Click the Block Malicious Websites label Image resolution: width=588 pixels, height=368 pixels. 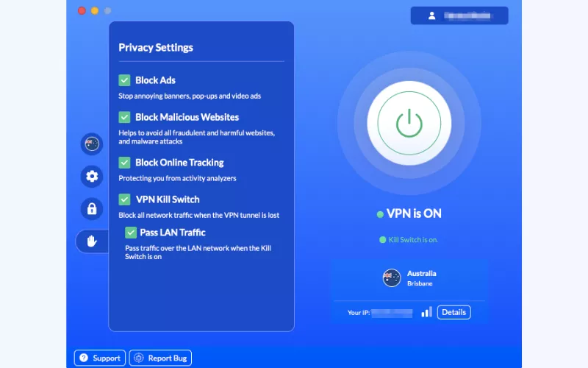pos(187,117)
